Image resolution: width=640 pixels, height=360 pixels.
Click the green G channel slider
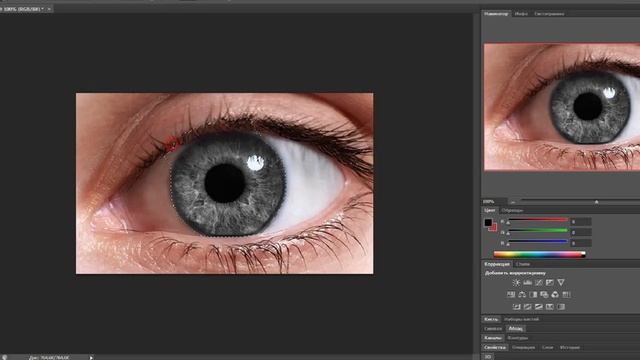[x=538, y=231]
